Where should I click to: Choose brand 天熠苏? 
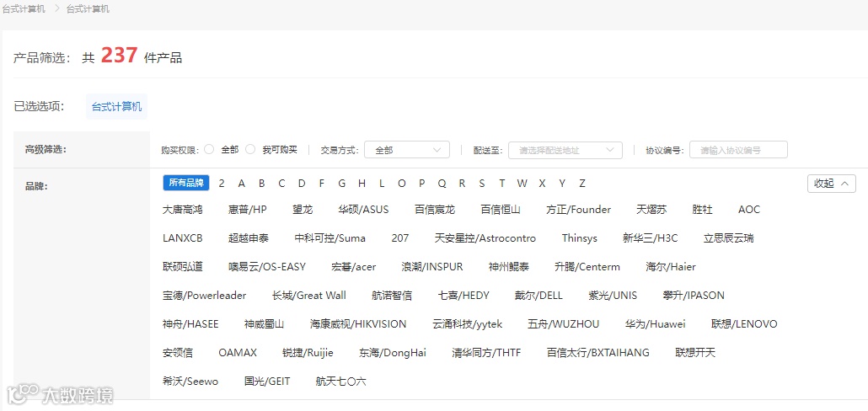[x=651, y=210]
